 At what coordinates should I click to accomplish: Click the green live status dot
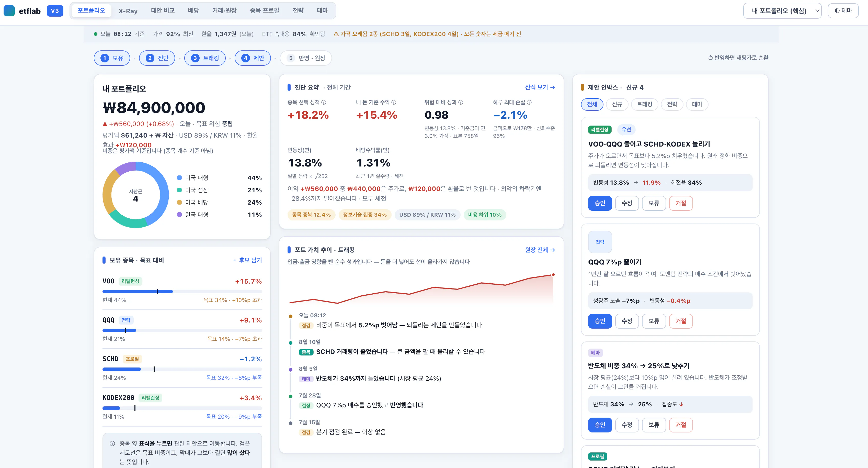coord(96,34)
